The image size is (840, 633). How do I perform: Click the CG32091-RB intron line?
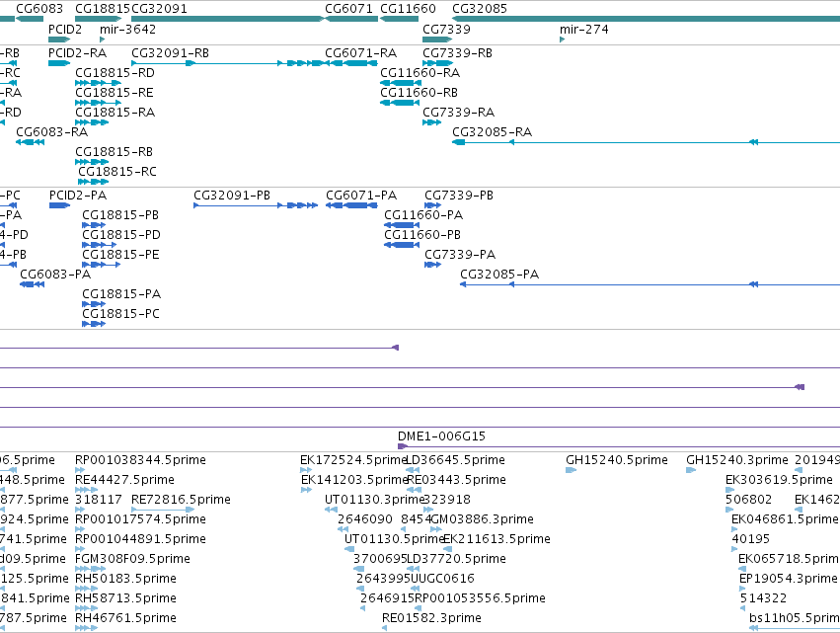236,63
